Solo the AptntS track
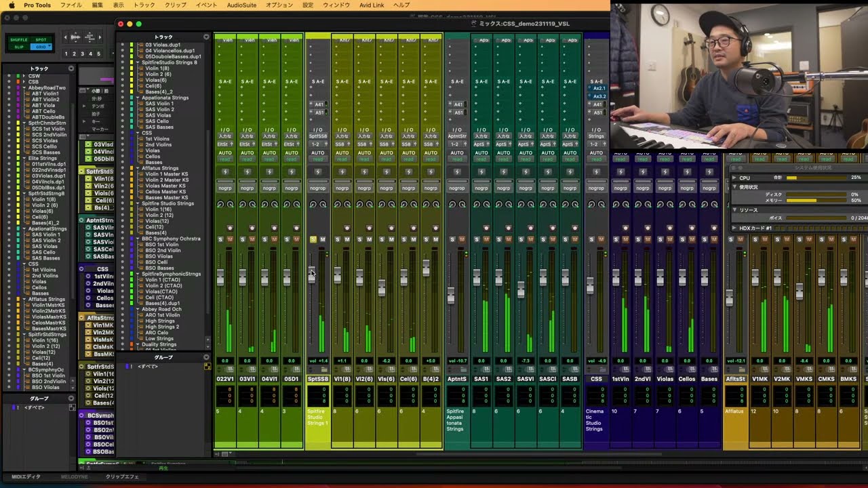Image resolution: width=868 pixels, height=488 pixels. pyautogui.click(x=452, y=239)
